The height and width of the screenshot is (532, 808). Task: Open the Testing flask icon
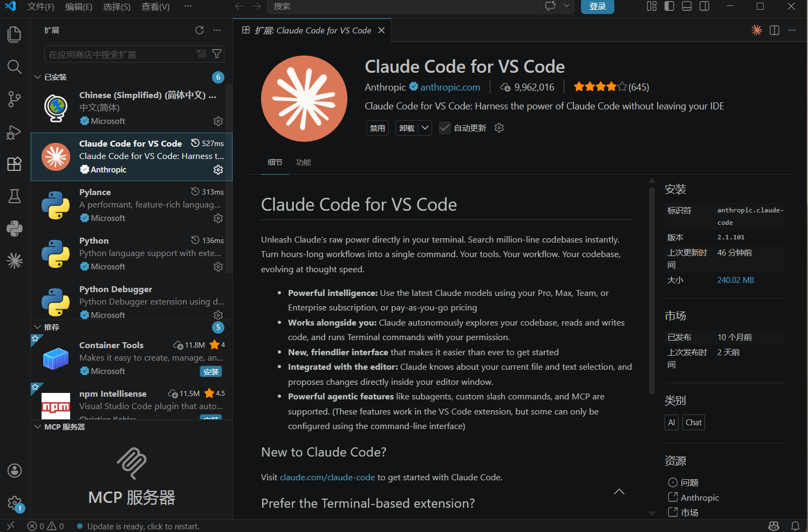[15, 196]
